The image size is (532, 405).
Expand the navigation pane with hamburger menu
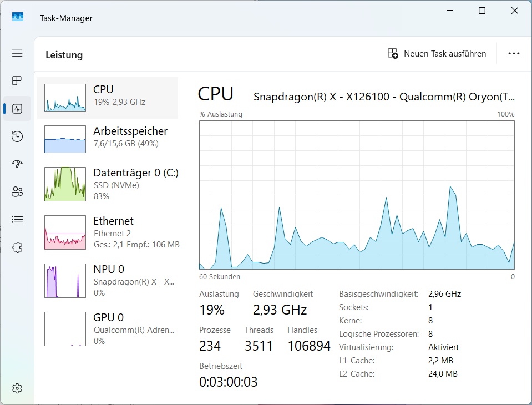[17, 53]
